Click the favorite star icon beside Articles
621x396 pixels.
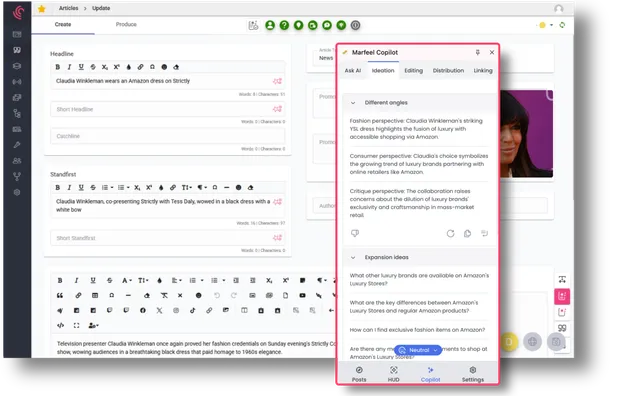[41, 9]
